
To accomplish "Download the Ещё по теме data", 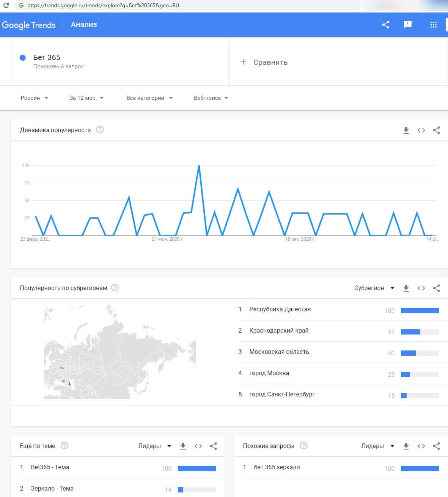I will coord(183,446).
